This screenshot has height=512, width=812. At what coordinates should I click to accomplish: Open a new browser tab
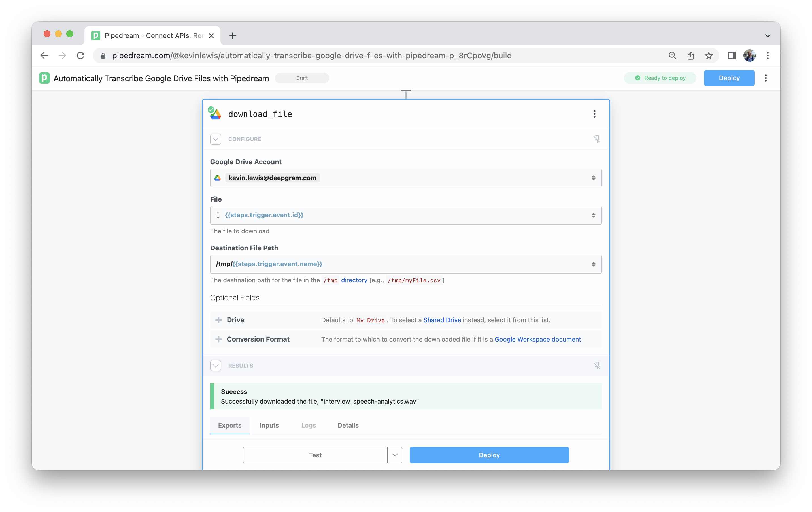click(x=233, y=36)
